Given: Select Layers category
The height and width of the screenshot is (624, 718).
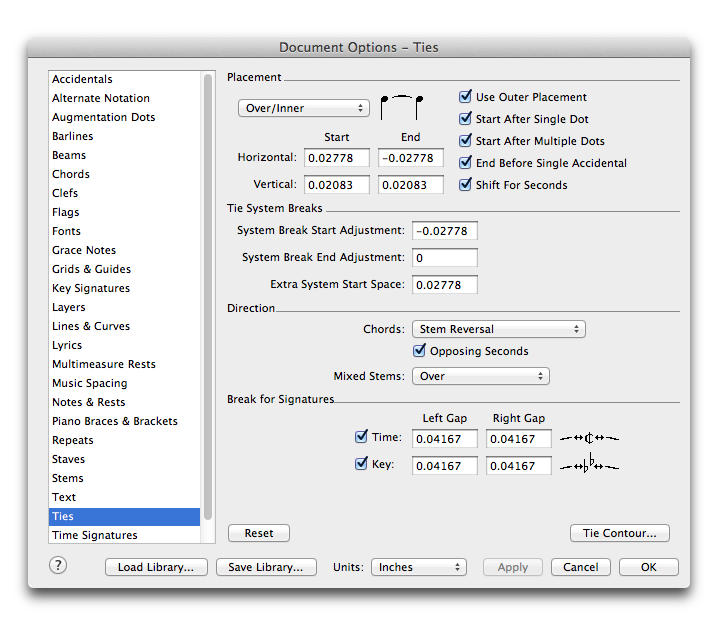Looking at the screenshot, I should point(125,307).
